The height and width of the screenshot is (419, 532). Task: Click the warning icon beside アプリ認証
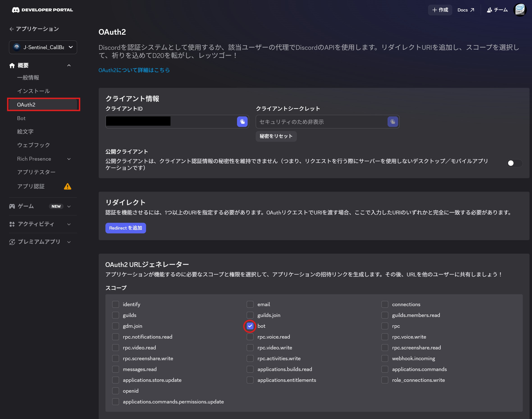point(67,187)
